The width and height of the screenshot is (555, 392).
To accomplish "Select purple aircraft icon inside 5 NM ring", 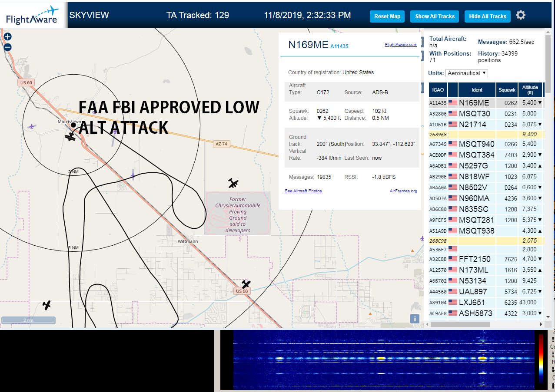I will [x=133, y=175].
